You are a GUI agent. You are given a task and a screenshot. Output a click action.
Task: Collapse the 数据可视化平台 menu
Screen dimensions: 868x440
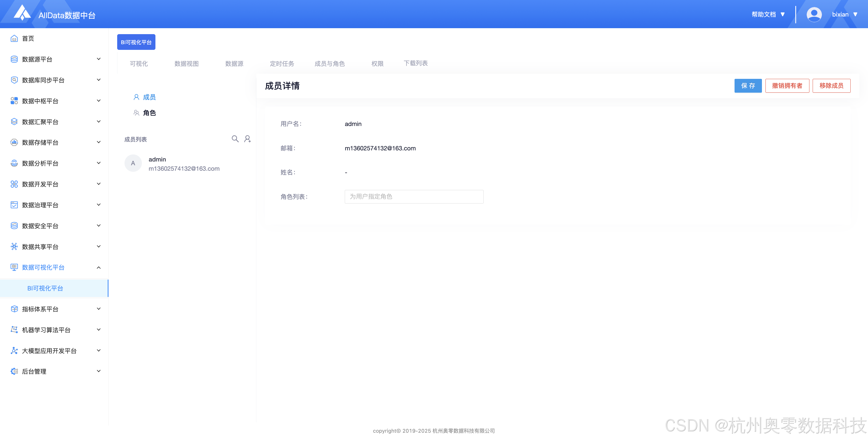99,267
